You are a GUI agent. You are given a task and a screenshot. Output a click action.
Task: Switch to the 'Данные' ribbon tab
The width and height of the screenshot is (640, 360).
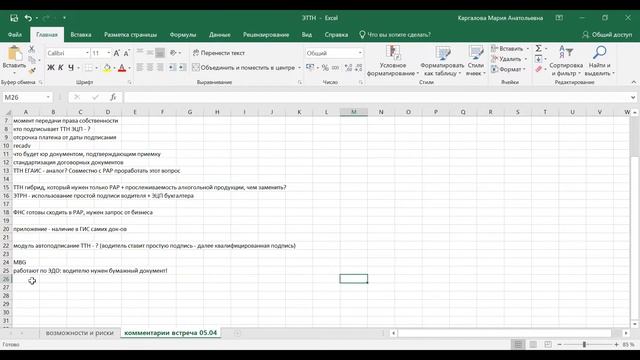pyautogui.click(x=220, y=35)
